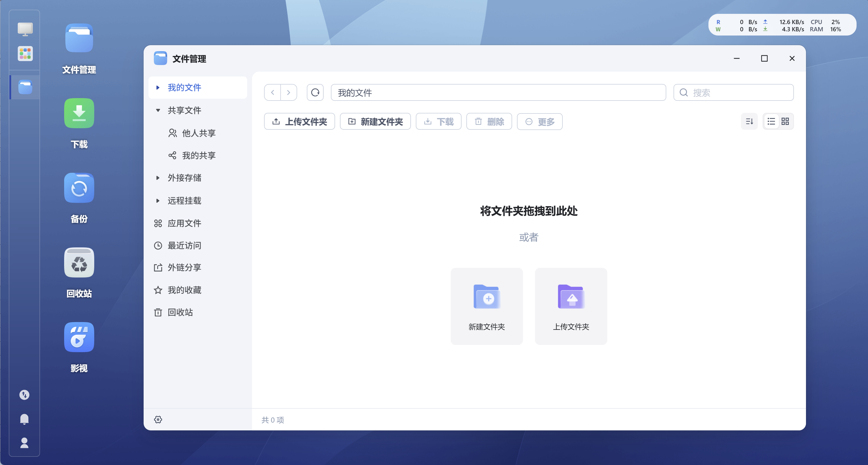The height and width of the screenshot is (465, 868).
Task: Click the 上传文件夹 toolbar button
Action: 299,121
